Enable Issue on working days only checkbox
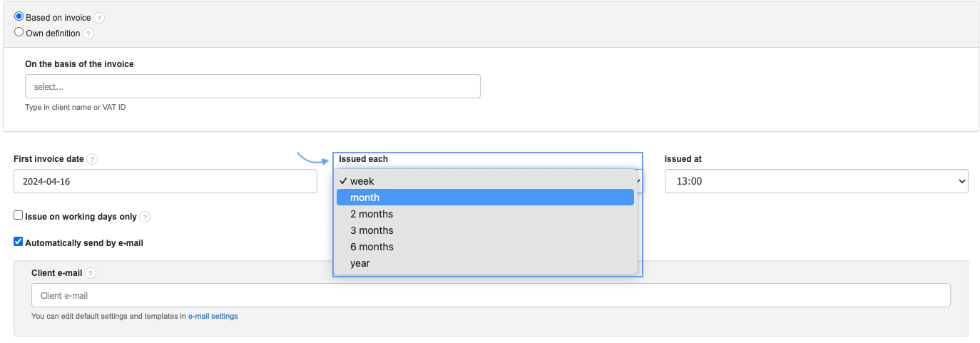The height and width of the screenshot is (343, 980). (19, 216)
